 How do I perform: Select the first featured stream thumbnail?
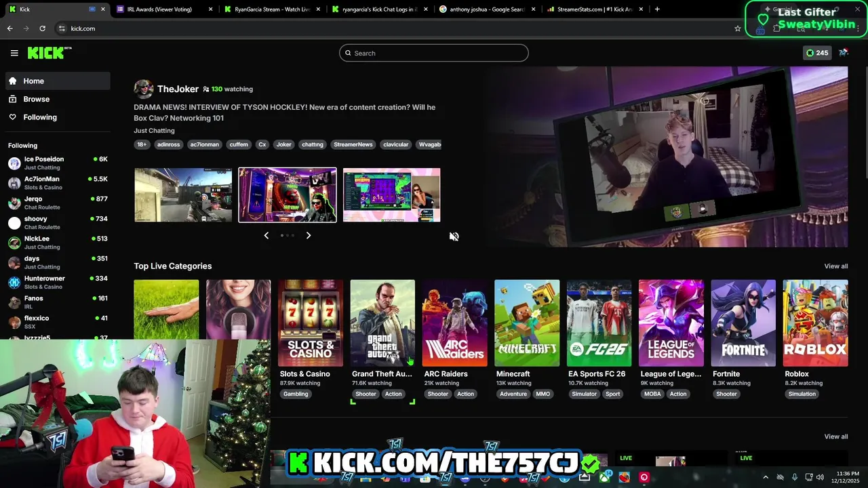(183, 195)
